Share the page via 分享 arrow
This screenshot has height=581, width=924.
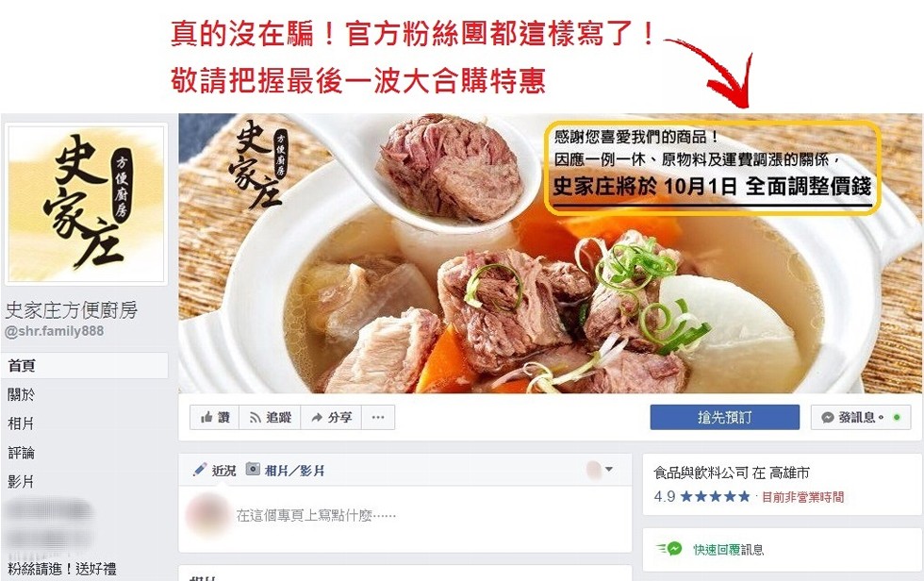[x=331, y=418]
